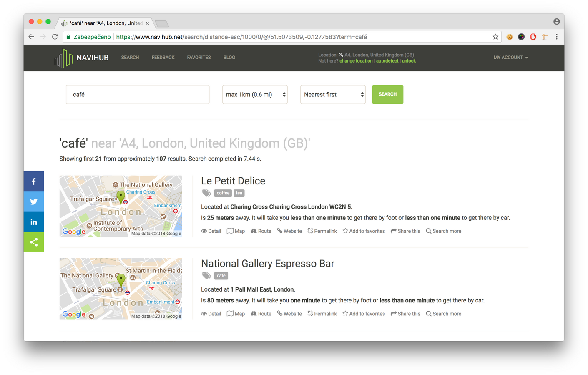588x375 pixels.
Task: Click the NAVIHUB logo
Action: pyautogui.click(x=82, y=58)
